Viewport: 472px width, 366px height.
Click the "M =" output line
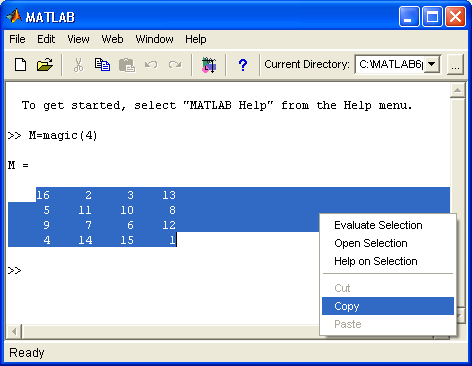click(18, 165)
